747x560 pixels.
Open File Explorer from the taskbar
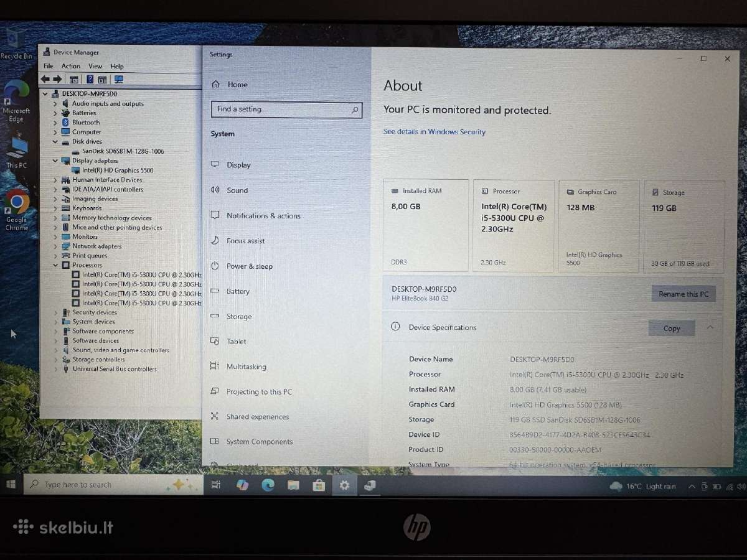pyautogui.click(x=293, y=485)
